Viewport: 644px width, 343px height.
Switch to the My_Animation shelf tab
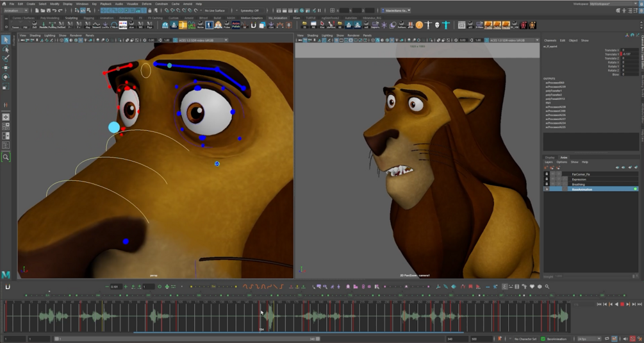278,18
